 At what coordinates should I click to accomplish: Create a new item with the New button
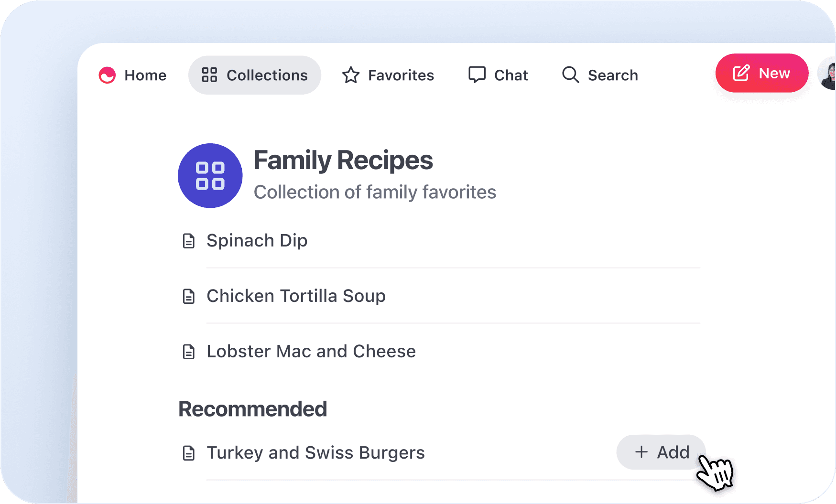(762, 73)
